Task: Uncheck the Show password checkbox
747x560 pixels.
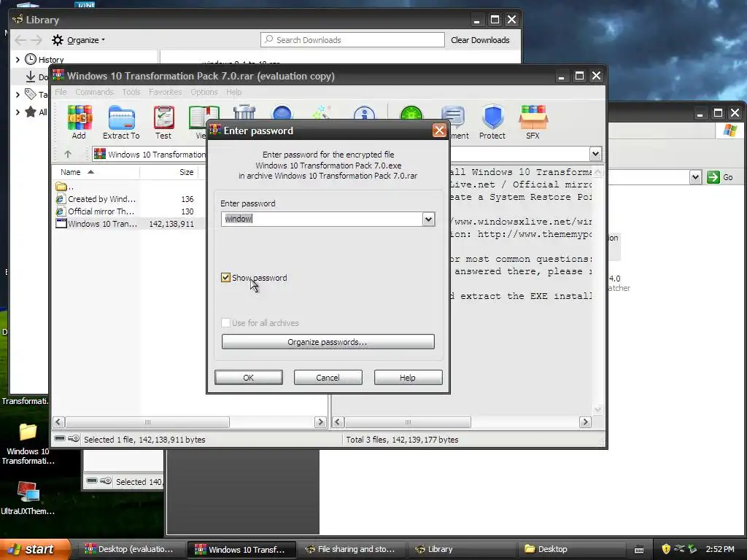Action: [x=226, y=278]
